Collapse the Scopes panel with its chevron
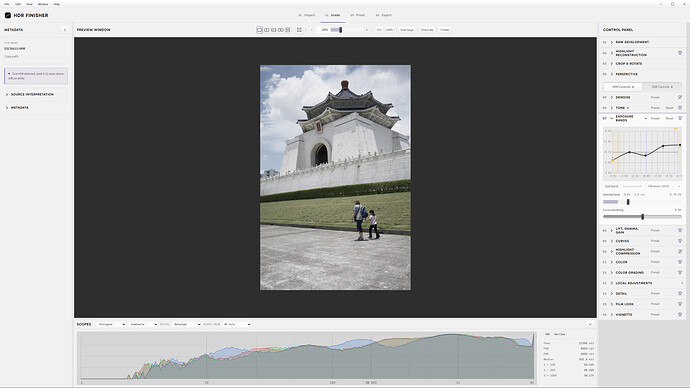 pos(590,324)
